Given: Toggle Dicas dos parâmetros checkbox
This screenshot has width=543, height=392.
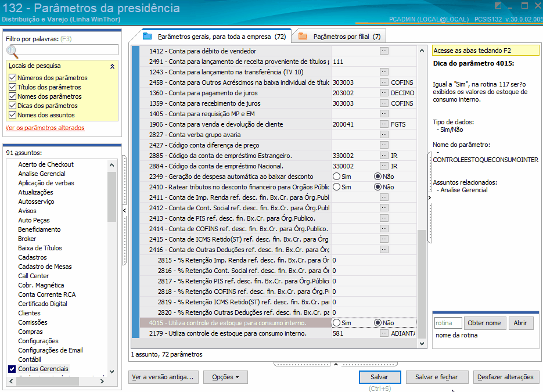Looking at the screenshot, I should pos(12,106).
